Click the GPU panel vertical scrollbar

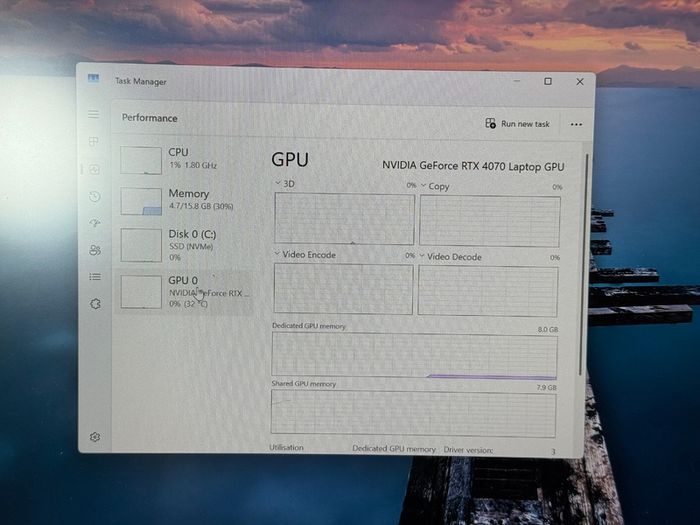click(x=583, y=264)
